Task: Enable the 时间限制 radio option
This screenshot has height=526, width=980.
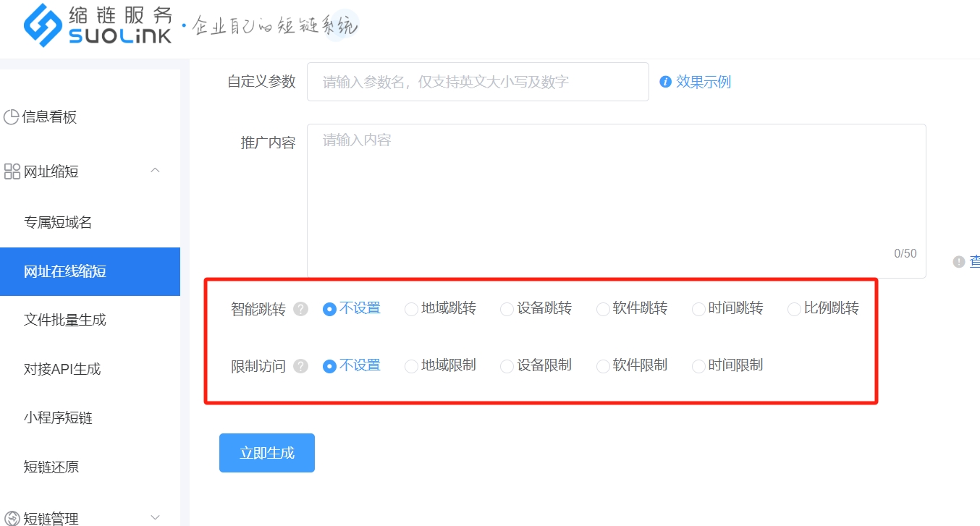Action: 698,366
